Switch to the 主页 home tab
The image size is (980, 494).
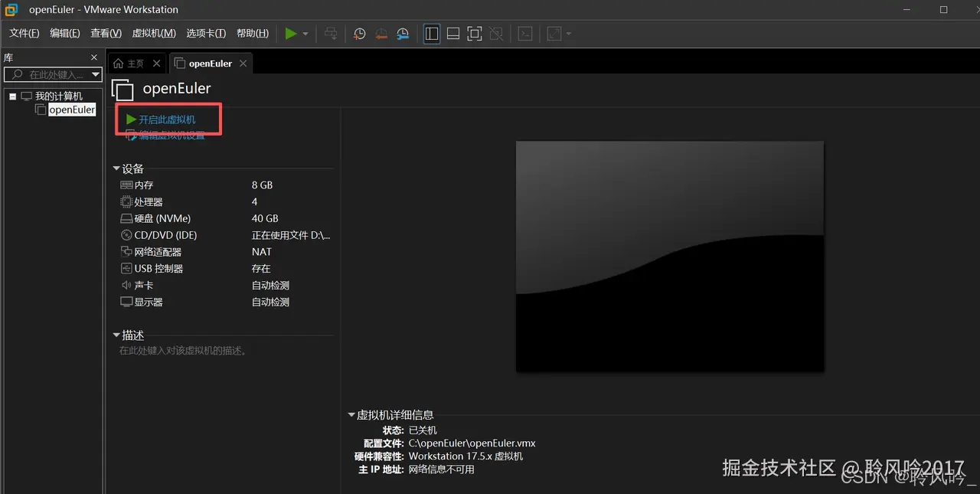tap(134, 63)
